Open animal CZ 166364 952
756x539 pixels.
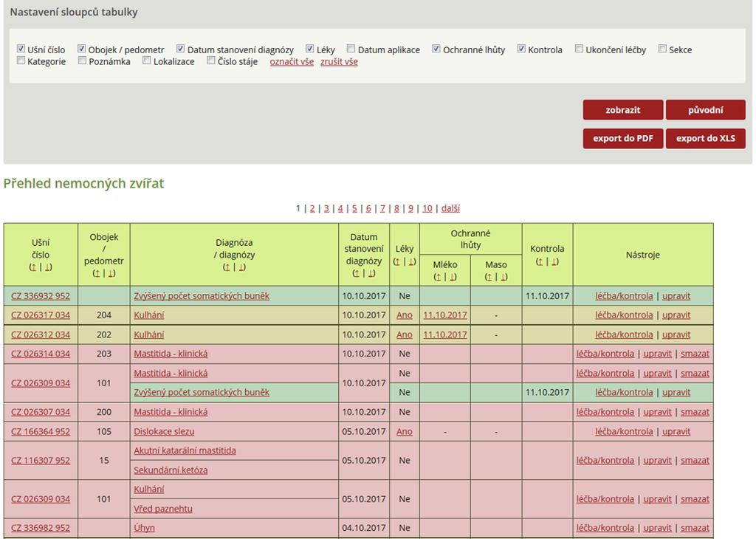(41, 431)
